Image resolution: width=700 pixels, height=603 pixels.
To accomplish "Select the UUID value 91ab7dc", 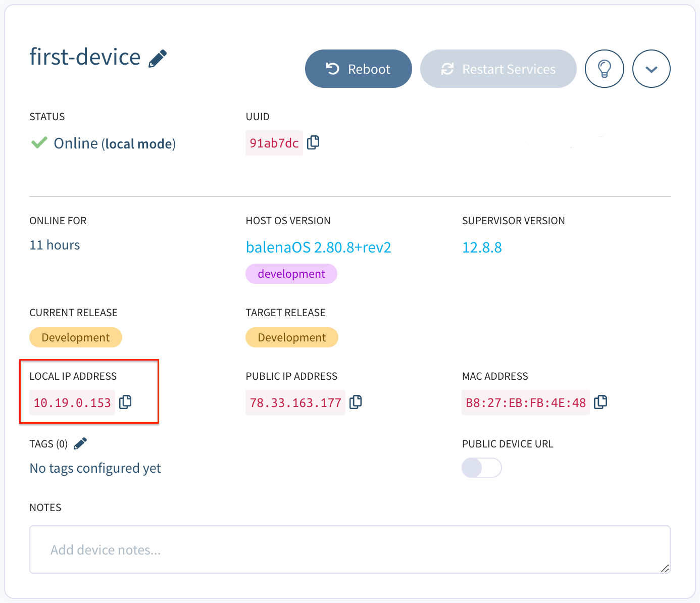I will tap(274, 142).
